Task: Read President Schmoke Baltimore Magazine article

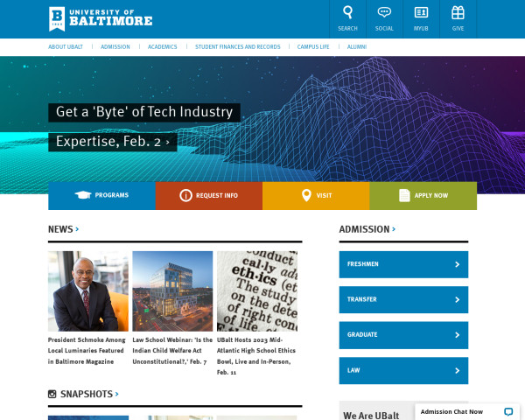Action: (87, 351)
